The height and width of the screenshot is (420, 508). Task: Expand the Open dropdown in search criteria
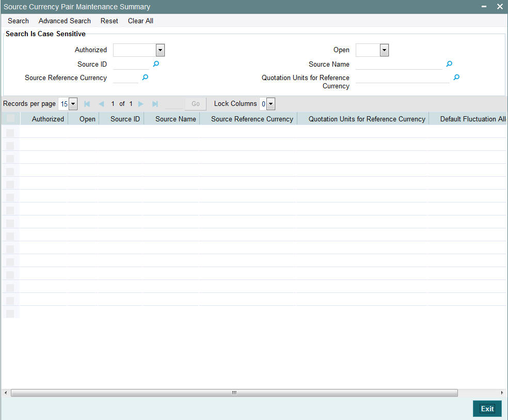(384, 50)
